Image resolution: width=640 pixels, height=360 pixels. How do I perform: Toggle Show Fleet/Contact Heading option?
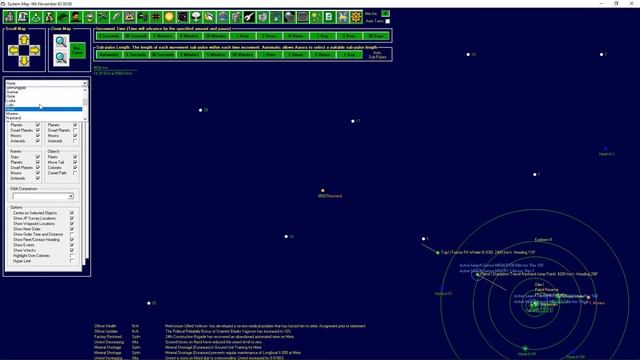coord(72,240)
